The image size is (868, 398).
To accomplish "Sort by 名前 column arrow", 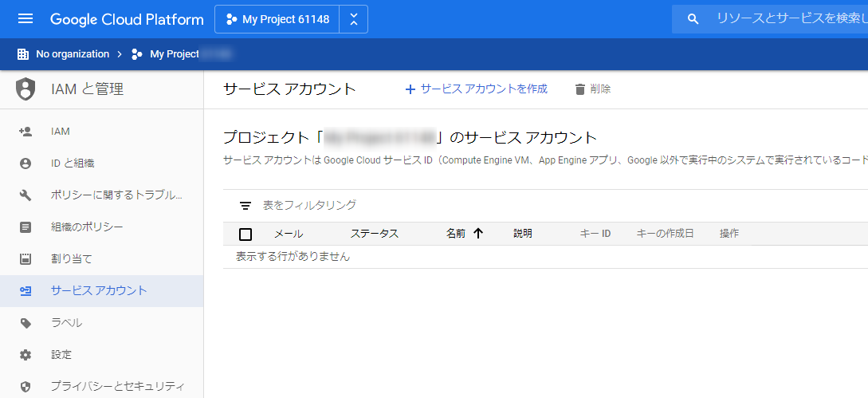I will click(x=478, y=234).
